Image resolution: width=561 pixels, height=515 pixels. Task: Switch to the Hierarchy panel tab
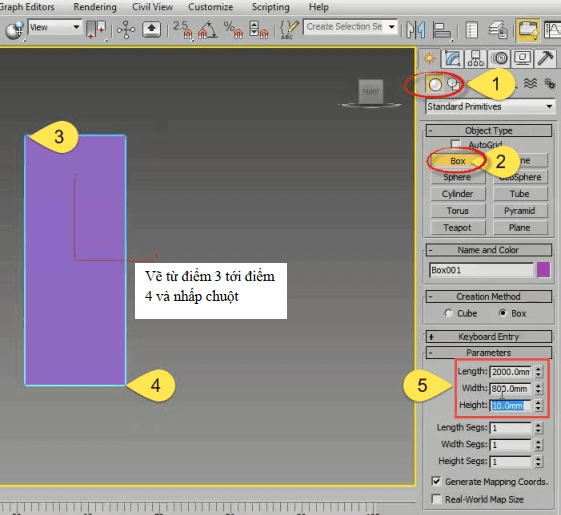coord(476,58)
